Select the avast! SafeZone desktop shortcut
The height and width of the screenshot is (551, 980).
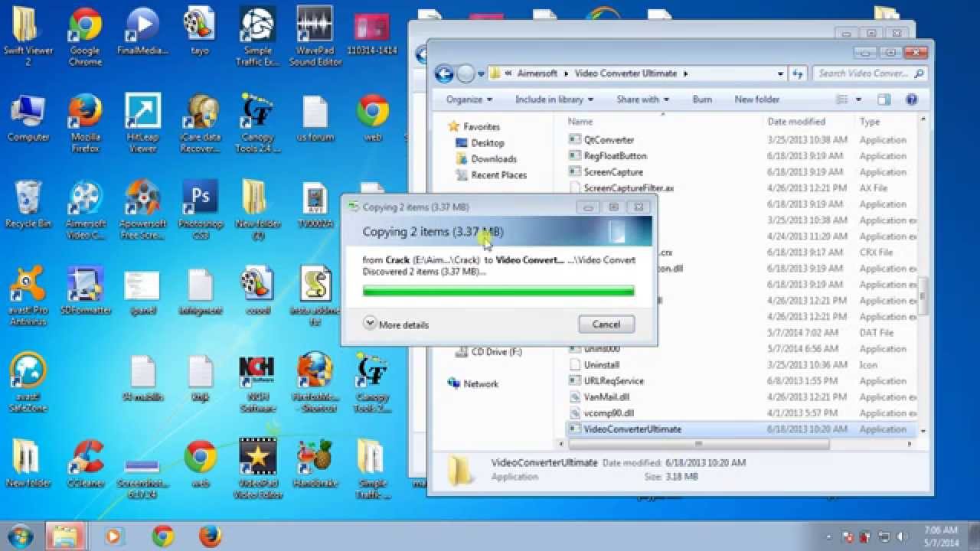click(28, 383)
